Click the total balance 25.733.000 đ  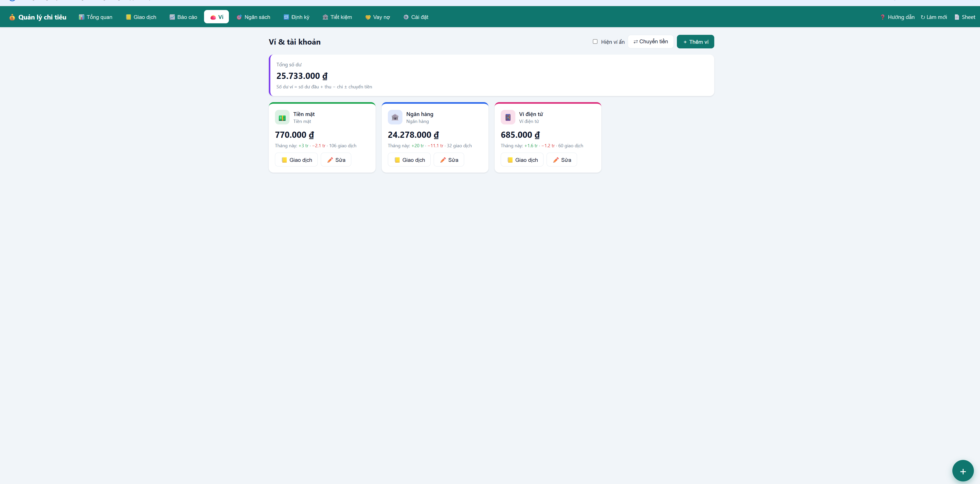(302, 76)
